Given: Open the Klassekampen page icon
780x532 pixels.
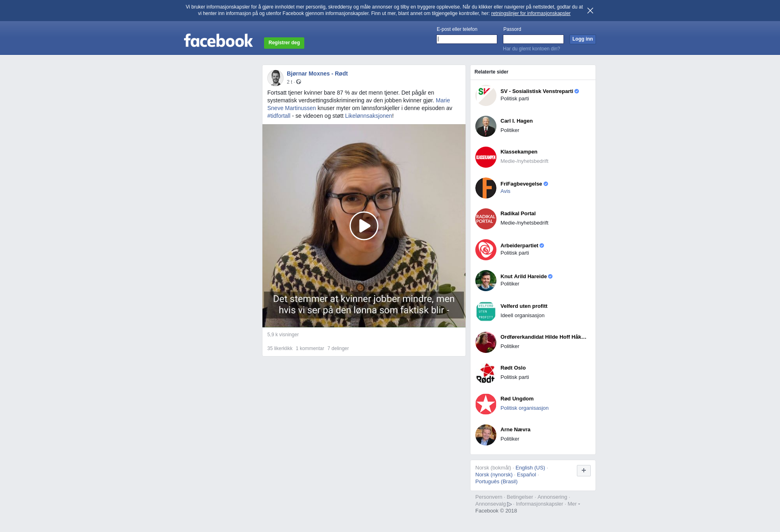Looking at the screenshot, I should (485, 157).
